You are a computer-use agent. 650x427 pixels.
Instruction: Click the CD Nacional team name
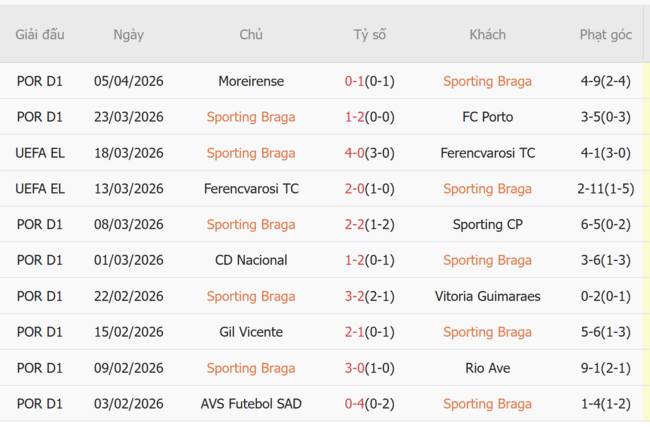pyautogui.click(x=251, y=260)
